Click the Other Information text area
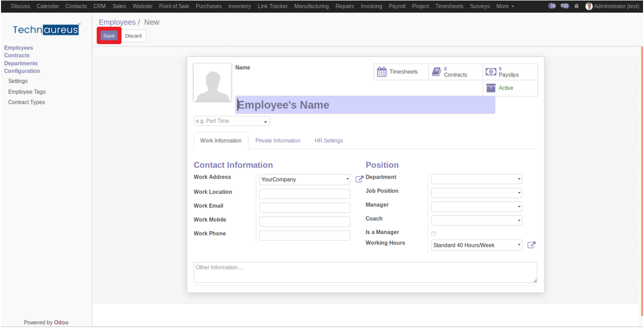 point(365,272)
